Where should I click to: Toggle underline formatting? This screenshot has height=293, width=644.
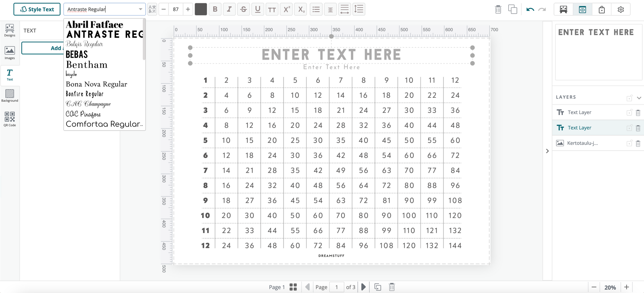258,9
